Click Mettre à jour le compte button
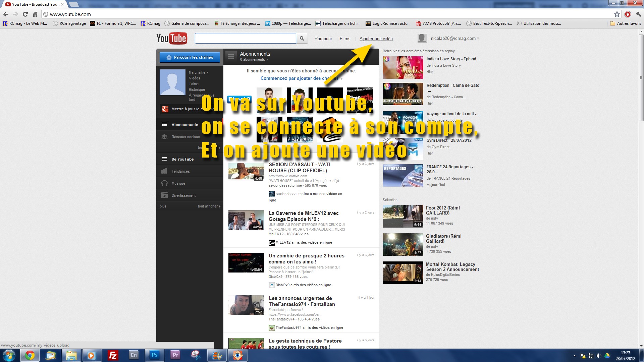This screenshot has width=644, height=362. tap(190, 109)
